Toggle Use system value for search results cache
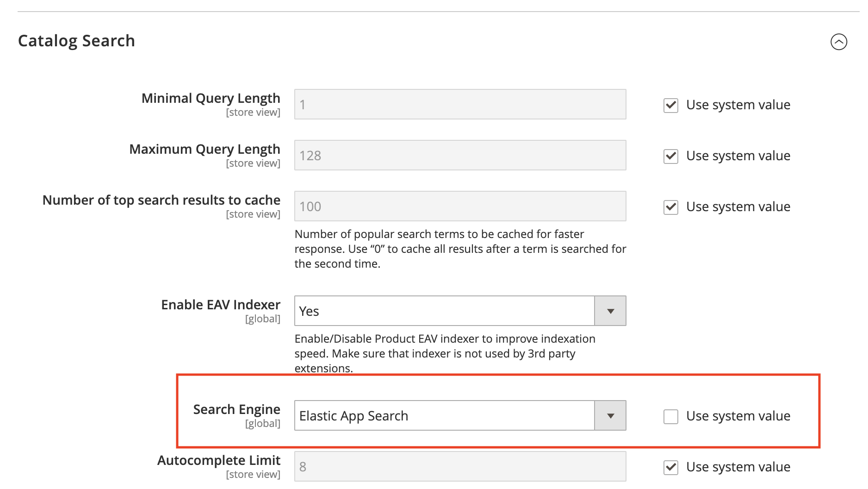The height and width of the screenshot is (489, 868). coord(670,207)
